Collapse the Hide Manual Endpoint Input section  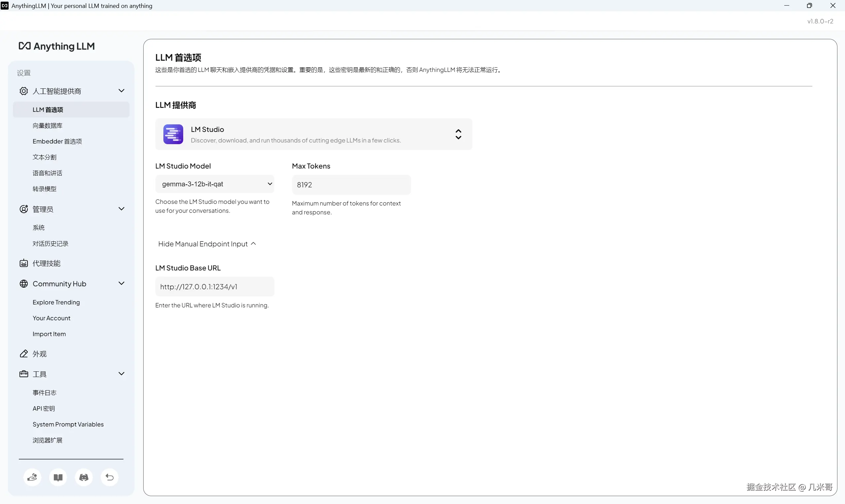(207, 244)
